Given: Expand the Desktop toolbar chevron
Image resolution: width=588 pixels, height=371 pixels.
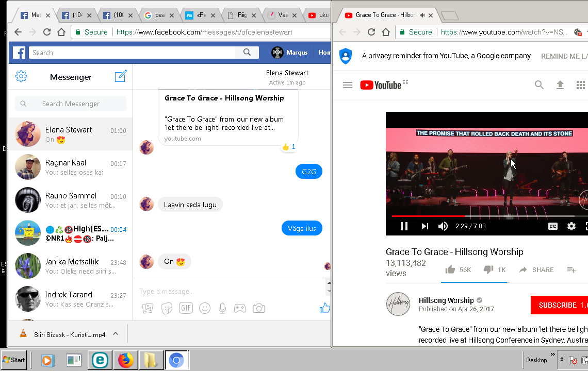Looking at the screenshot, I should click(x=553, y=354).
